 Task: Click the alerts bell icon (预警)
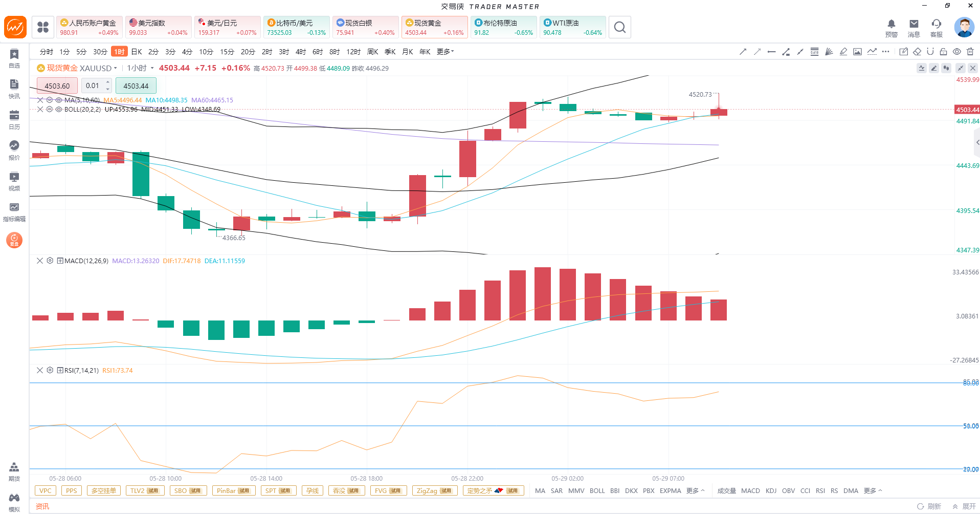pos(892,28)
